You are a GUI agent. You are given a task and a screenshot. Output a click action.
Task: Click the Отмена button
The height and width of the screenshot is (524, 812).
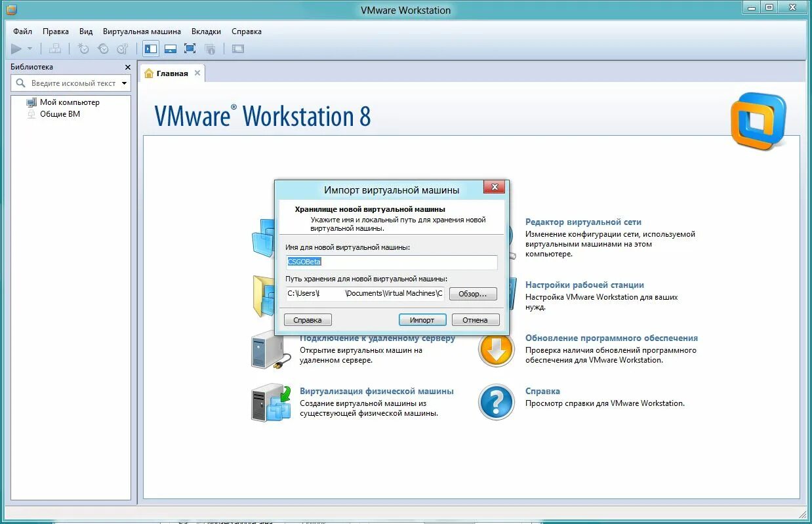pos(475,320)
